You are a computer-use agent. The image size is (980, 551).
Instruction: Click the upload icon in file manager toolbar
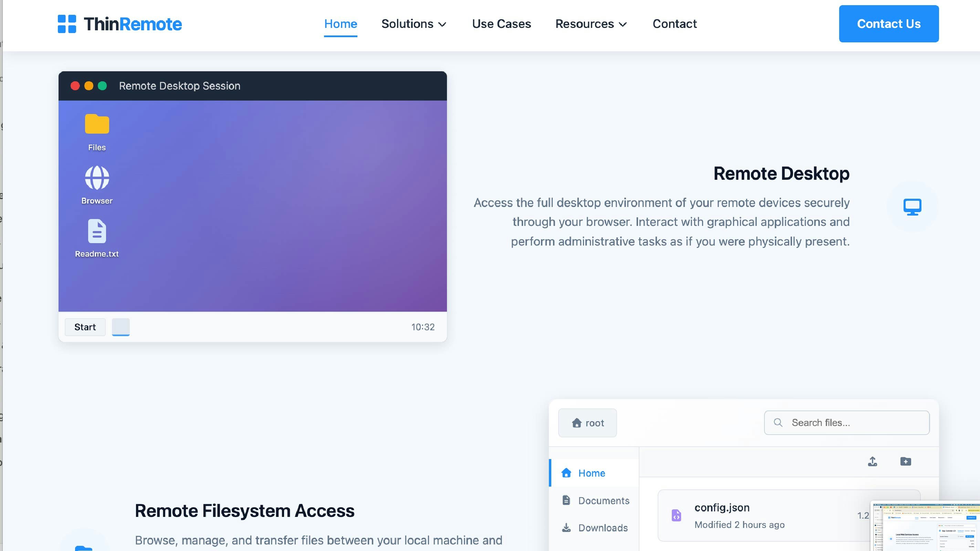pos(872,461)
